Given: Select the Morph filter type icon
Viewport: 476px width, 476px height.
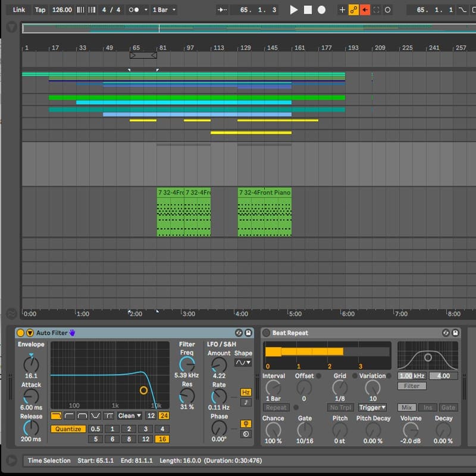Looking at the screenshot, I should coord(109,415).
